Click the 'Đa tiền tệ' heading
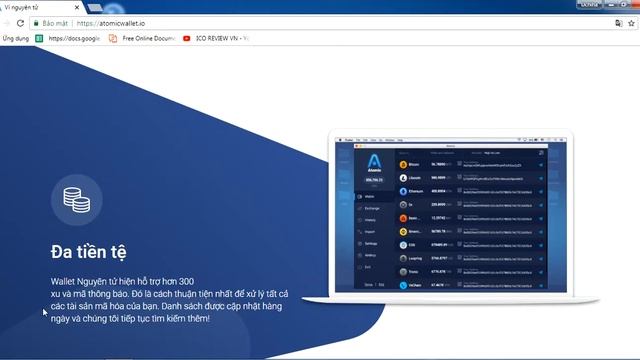 point(89,252)
